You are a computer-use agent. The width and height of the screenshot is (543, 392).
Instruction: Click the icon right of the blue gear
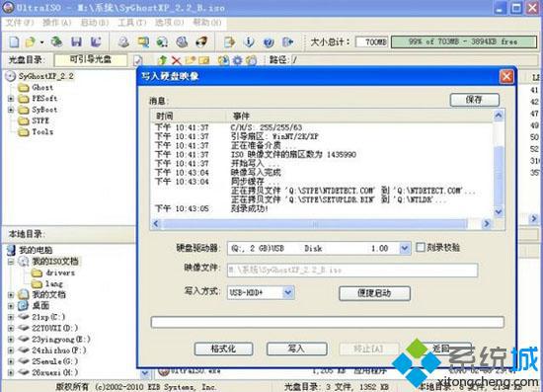252,60
